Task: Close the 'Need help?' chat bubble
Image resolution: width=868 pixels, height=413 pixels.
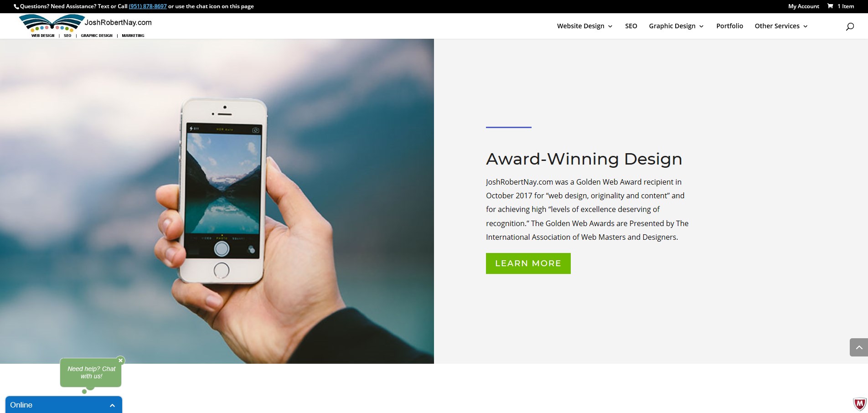Action: click(120, 361)
